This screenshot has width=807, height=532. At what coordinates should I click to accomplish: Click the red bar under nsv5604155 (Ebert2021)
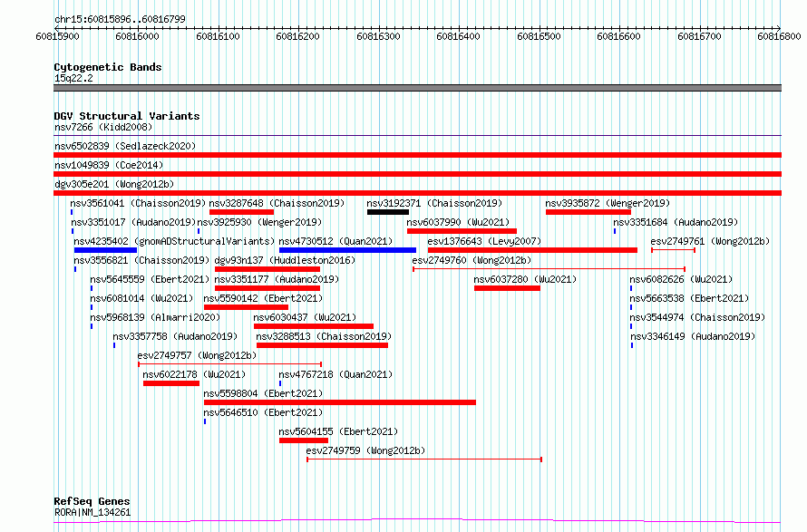pos(304,440)
